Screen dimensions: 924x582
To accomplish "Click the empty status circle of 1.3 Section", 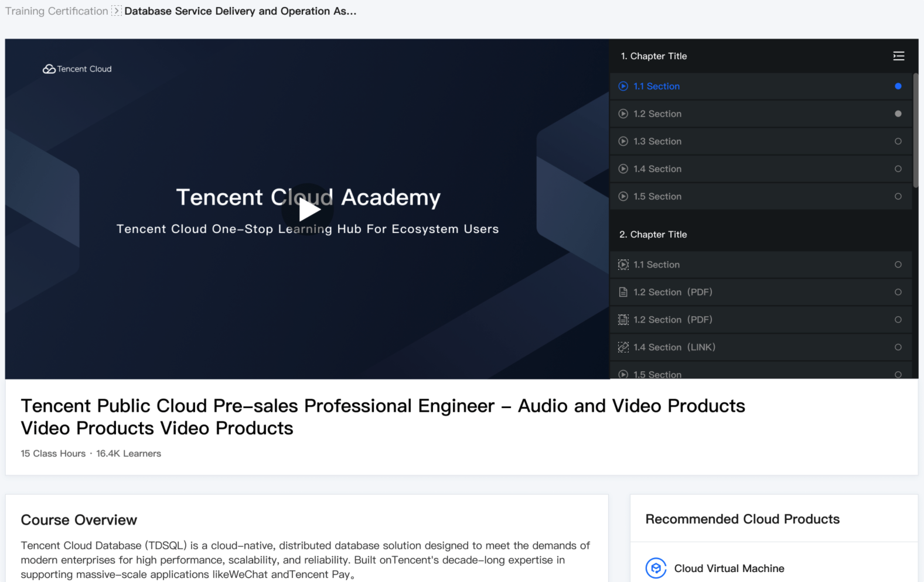I will point(898,142).
